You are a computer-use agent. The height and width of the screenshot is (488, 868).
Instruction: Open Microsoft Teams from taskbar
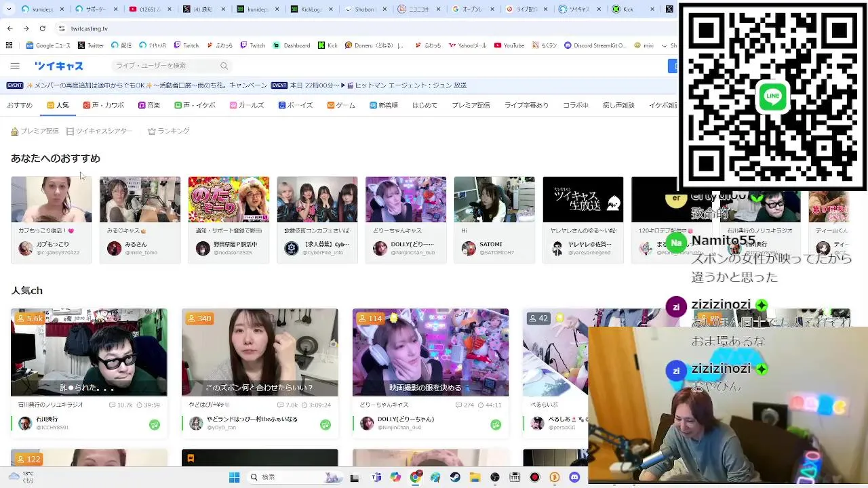376,477
